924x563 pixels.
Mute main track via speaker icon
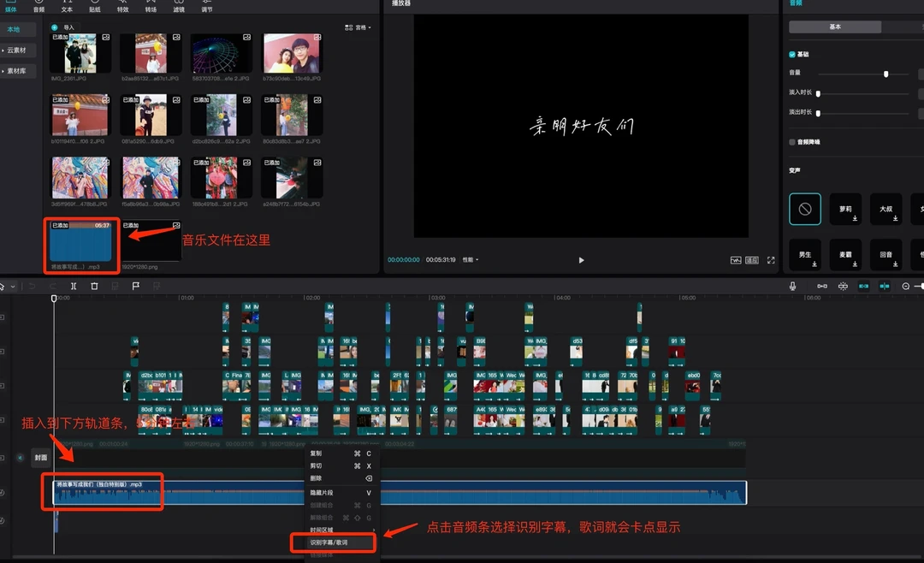[20, 458]
